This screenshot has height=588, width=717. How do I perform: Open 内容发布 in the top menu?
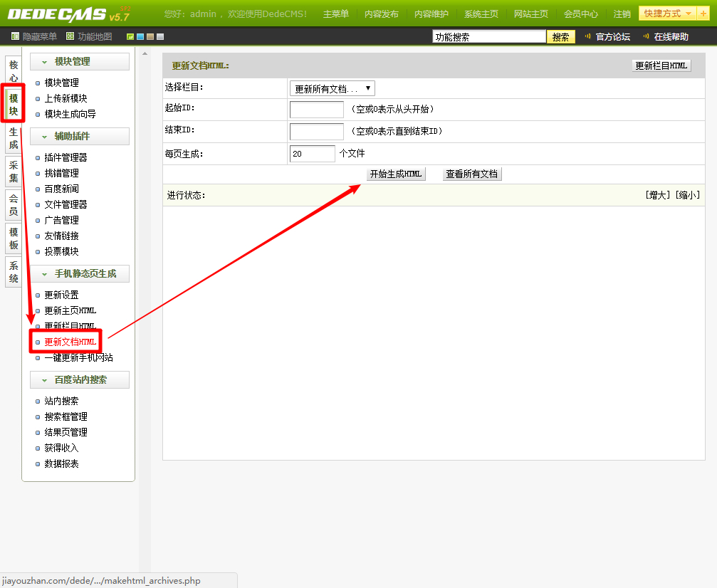coord(381,14)
